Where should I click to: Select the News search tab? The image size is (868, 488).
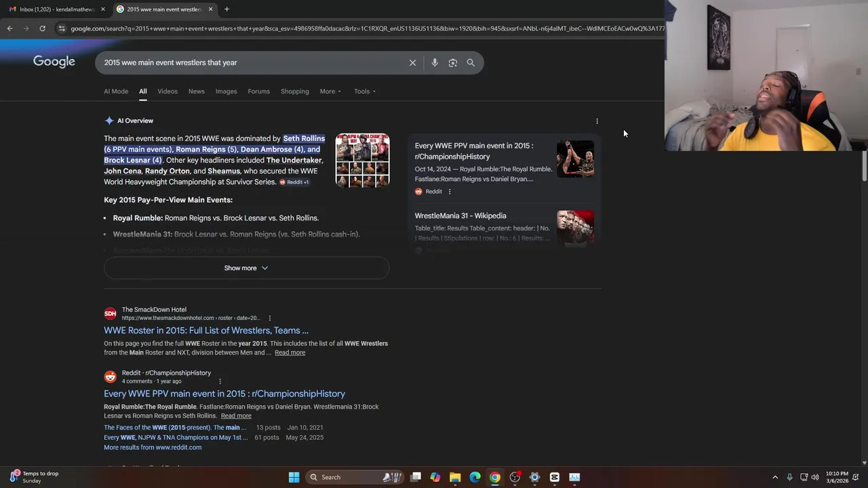(x=197, y=91)
